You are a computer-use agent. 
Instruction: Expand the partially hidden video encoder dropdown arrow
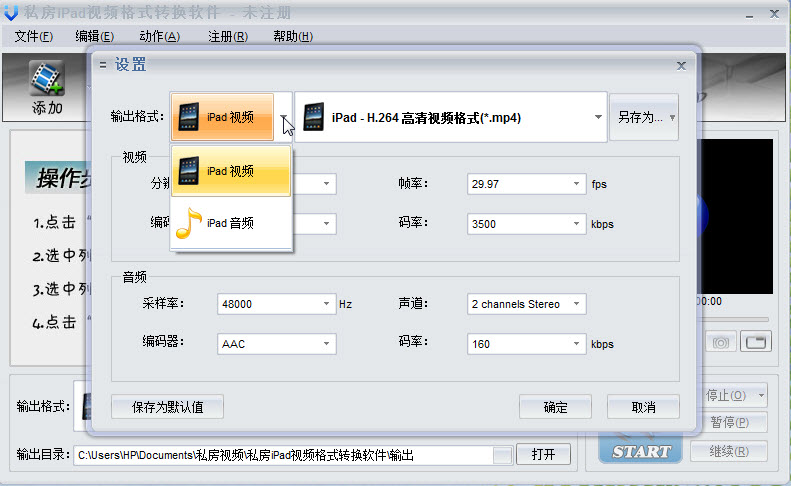point(326,224)
